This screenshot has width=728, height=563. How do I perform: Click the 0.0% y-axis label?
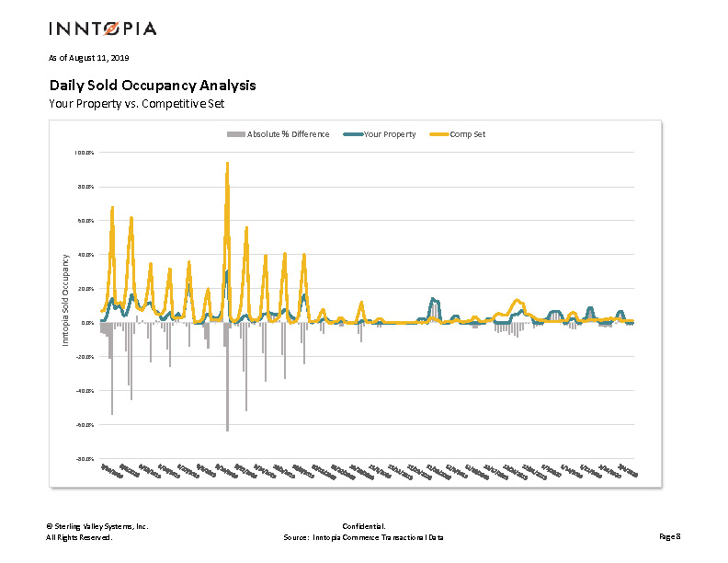(x=86, y=323)
